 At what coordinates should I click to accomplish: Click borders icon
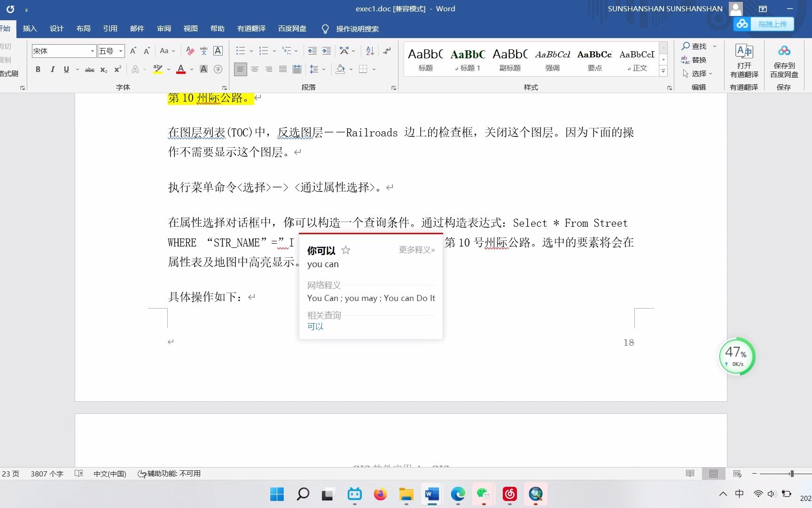pyautogui.click(x=363, y=69)
